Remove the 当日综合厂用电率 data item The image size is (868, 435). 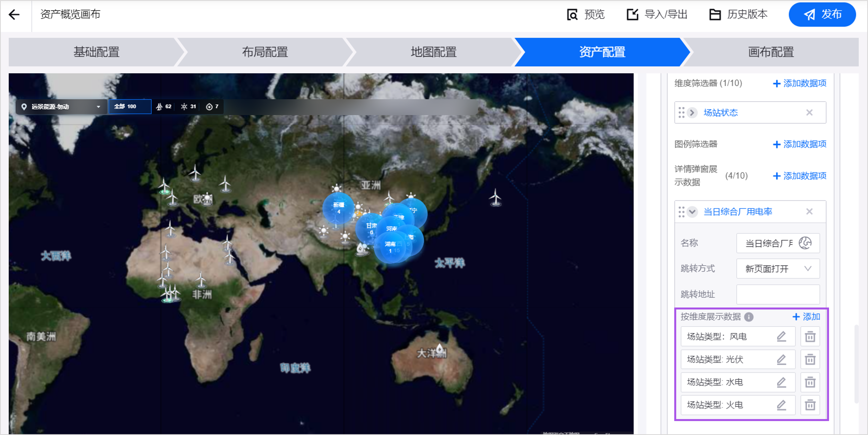coord(809,211)
